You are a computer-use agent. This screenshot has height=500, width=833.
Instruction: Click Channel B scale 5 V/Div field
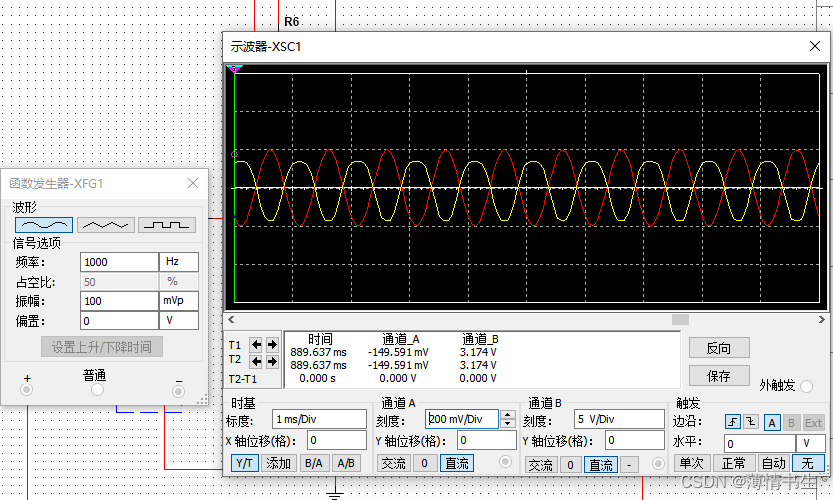pyautogui.click(x=619, y=419)
